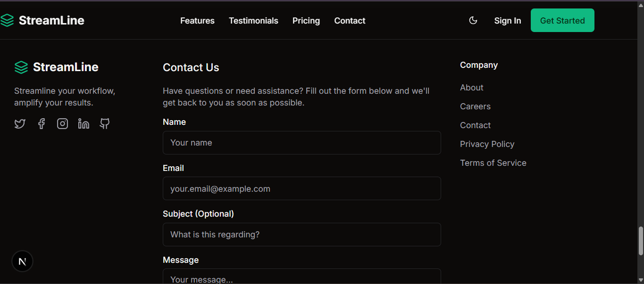The image size is (644, 284).
Task: Select the Subject text field
Action: (301, 235)
